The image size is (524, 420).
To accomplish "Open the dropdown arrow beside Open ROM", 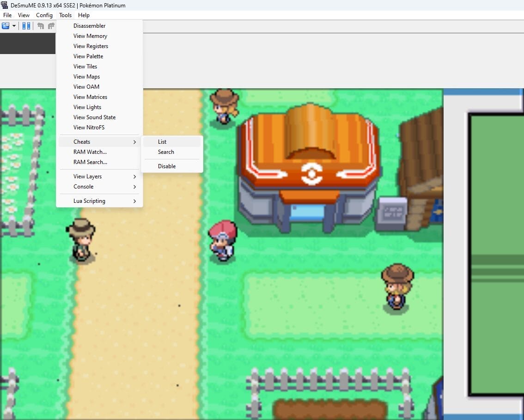I will 14,26.
